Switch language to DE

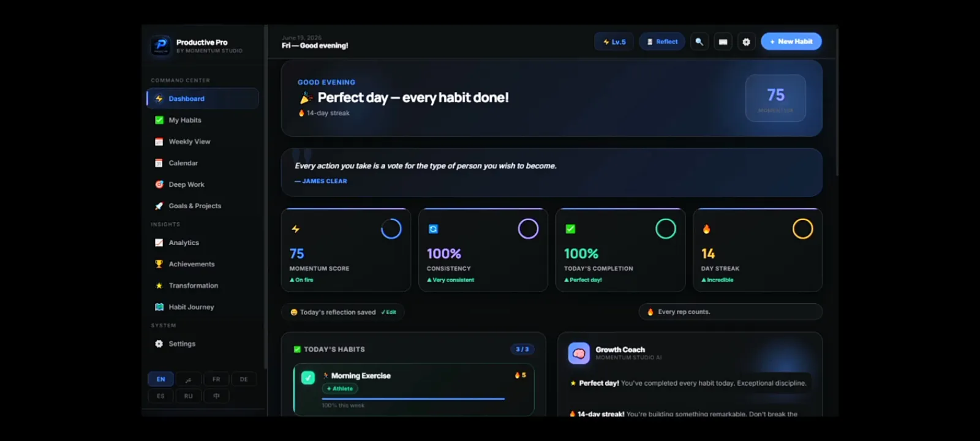tap(244, 379)
